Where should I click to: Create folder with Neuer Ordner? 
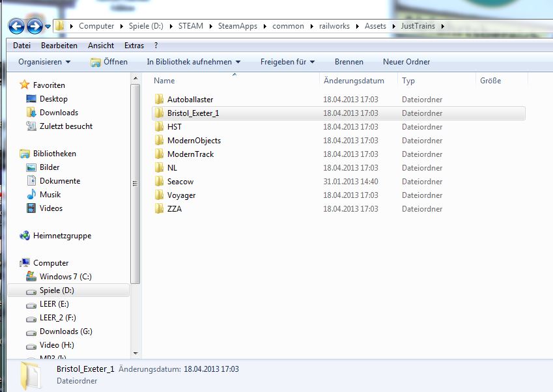coord(406,62)
